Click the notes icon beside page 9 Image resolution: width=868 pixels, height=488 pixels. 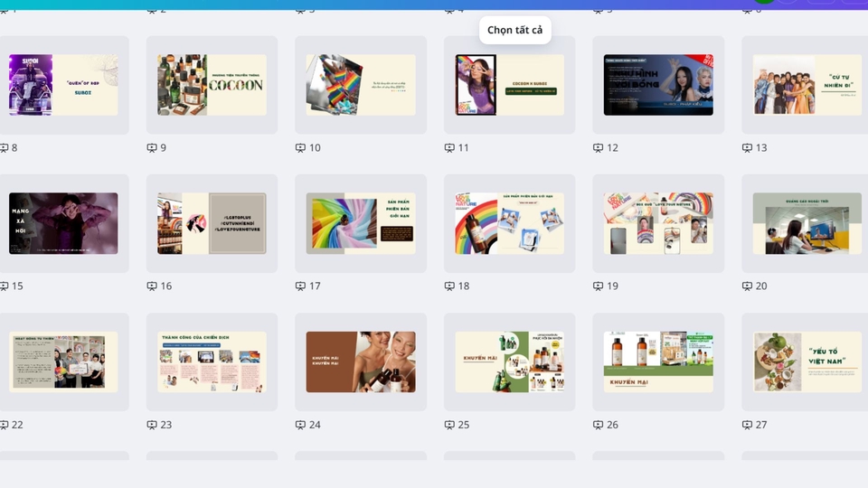tap(152, 148)
